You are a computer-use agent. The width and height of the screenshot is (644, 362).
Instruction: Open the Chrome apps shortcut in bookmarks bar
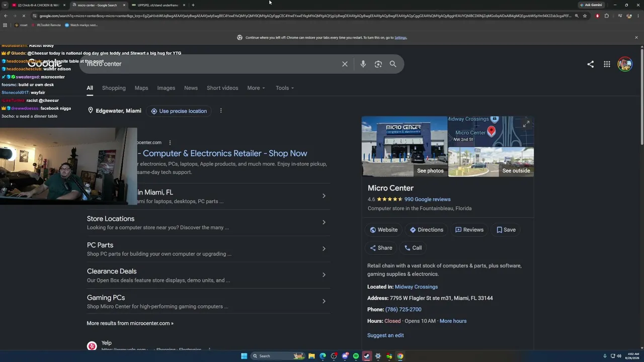point(5,25)
